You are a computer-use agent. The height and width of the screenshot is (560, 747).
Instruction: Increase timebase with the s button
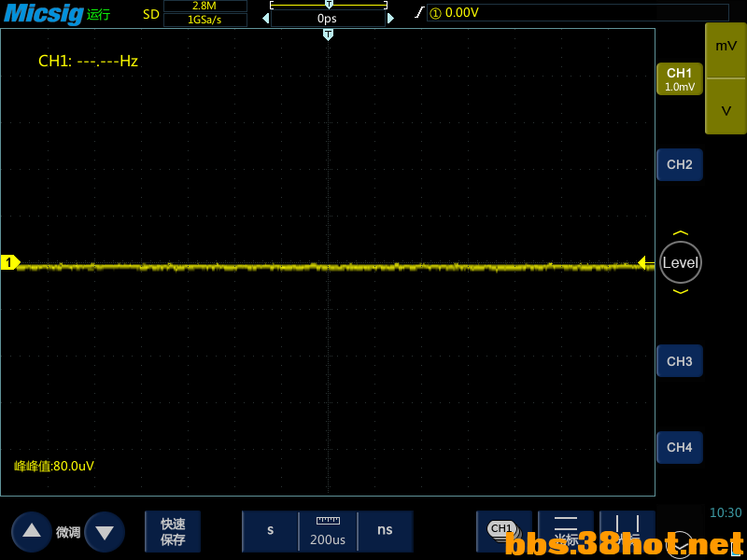270,531
